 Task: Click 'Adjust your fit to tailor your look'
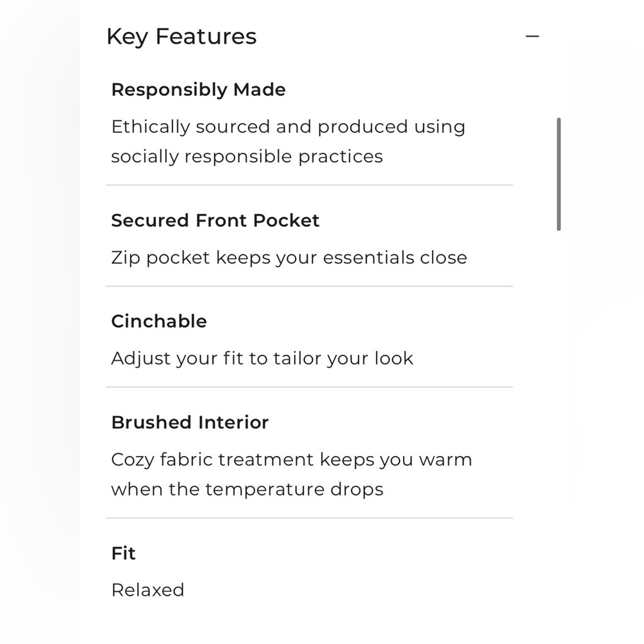click(x=262, y=359)
